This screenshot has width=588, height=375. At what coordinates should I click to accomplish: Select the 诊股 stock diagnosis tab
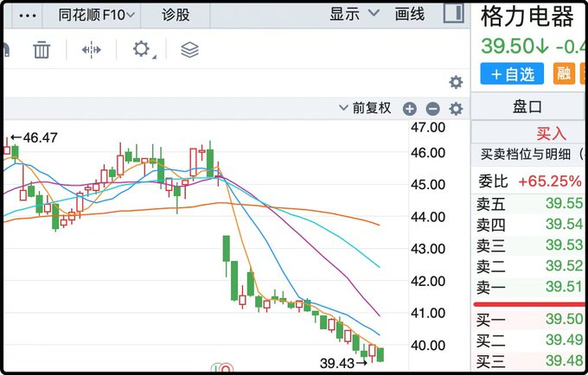point(176,15)
